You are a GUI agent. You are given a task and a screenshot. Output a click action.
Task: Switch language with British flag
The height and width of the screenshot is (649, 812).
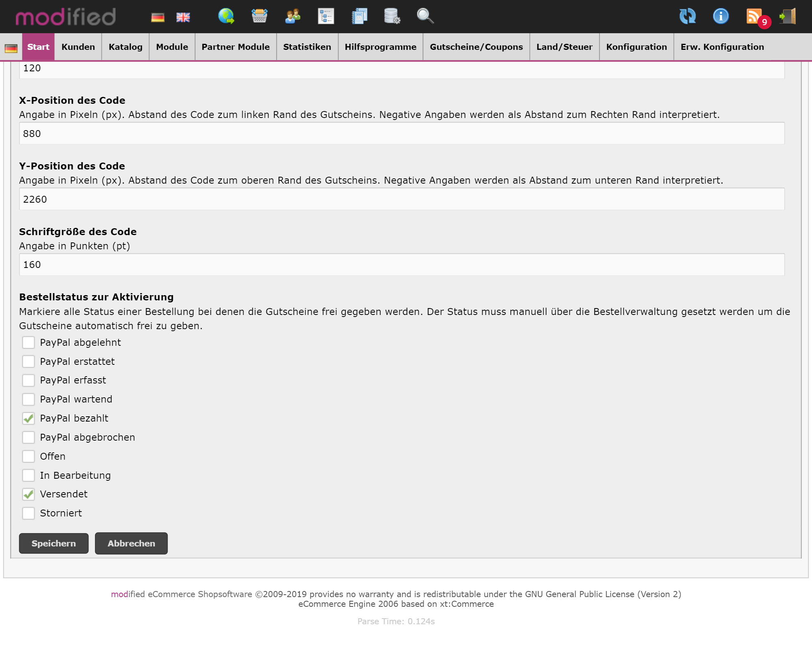click(183, 17)
